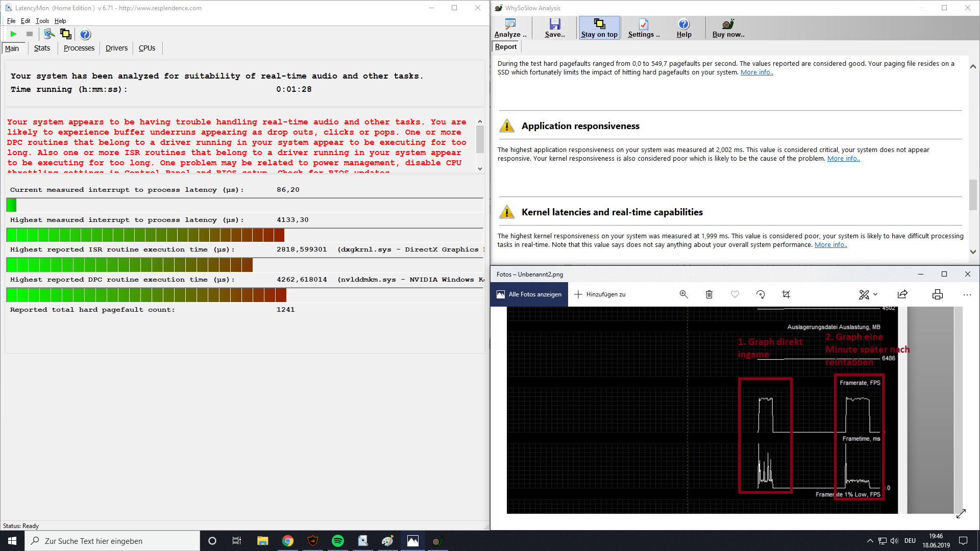Click the Analyze button in WhySoSlow
980x551 pixels.
click(x=510, y=28)
